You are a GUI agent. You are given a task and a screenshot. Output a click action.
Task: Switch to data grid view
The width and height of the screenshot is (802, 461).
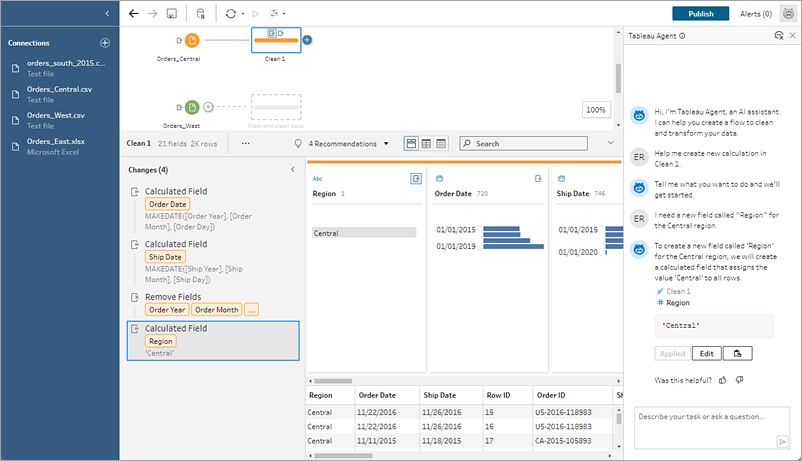pos(426,144)
